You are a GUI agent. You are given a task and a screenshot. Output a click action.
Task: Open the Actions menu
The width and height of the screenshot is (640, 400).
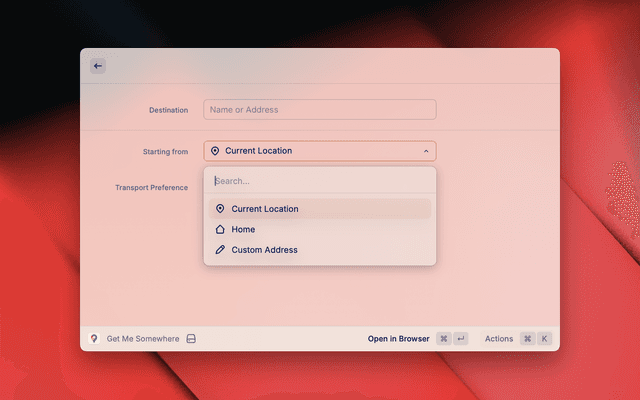[x=499, y=339]
